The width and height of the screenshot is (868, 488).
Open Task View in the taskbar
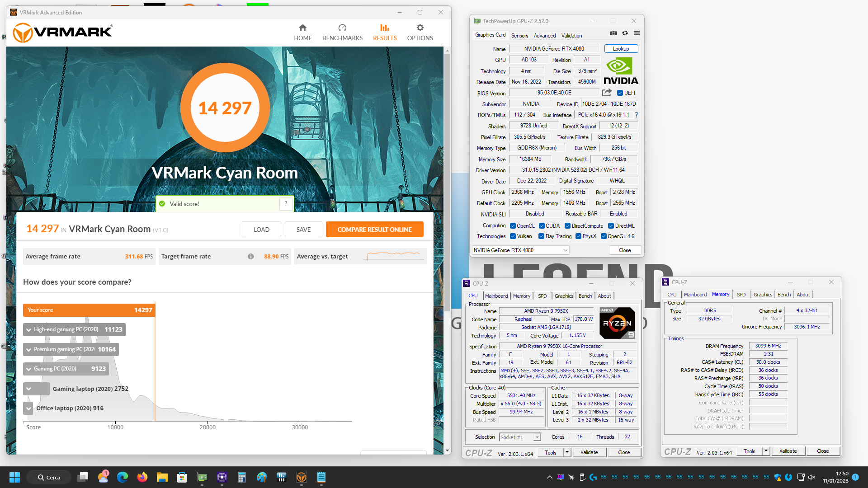pyautogui.click(x=83, y=477)
